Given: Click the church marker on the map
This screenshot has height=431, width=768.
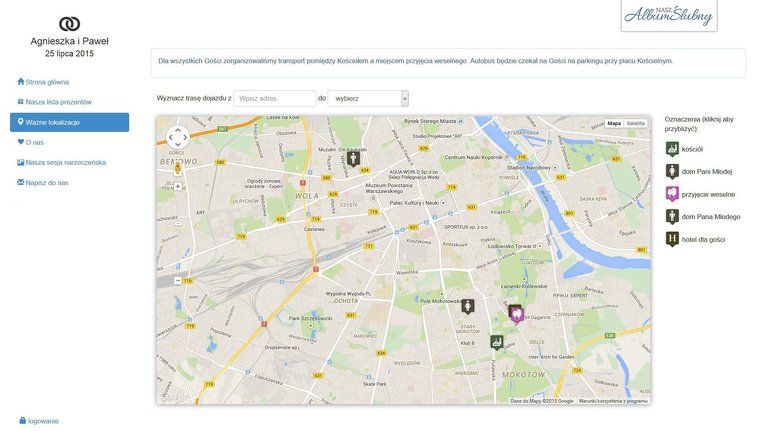Looking at the screenshot, I should point(496,342).
